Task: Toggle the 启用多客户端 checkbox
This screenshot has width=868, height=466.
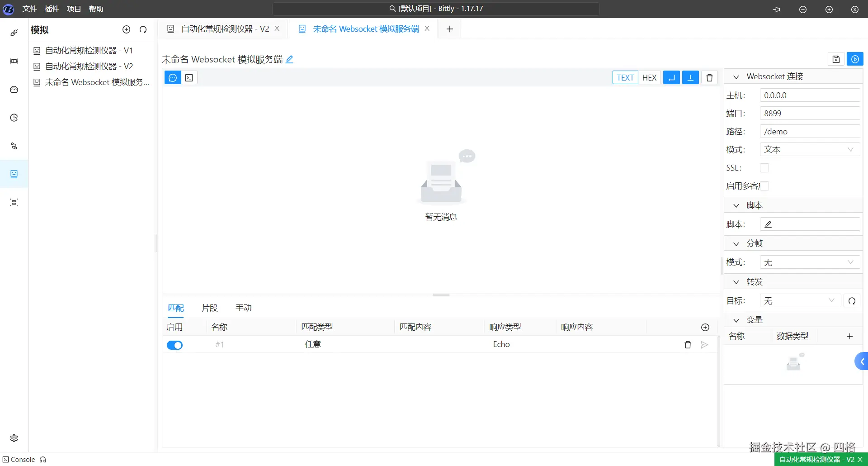Action: (764, 186)
